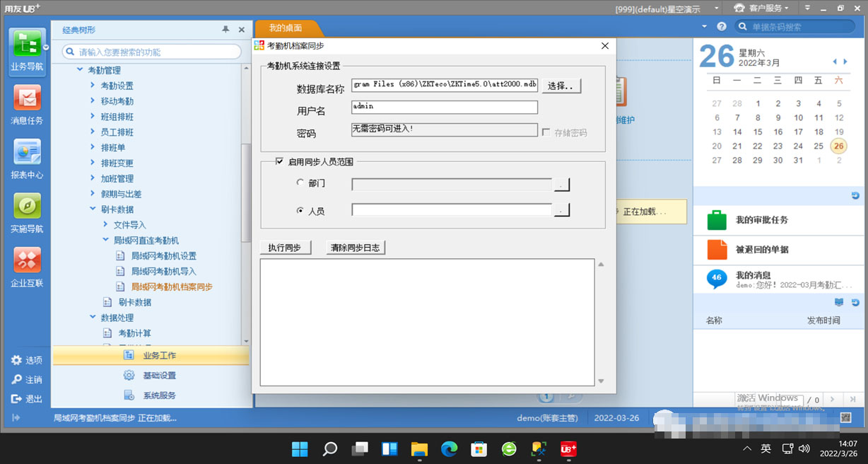Click browse button beside 部门 field
Image resolution: width=868 pixels, height=464 pixels.
click(561, 185)
